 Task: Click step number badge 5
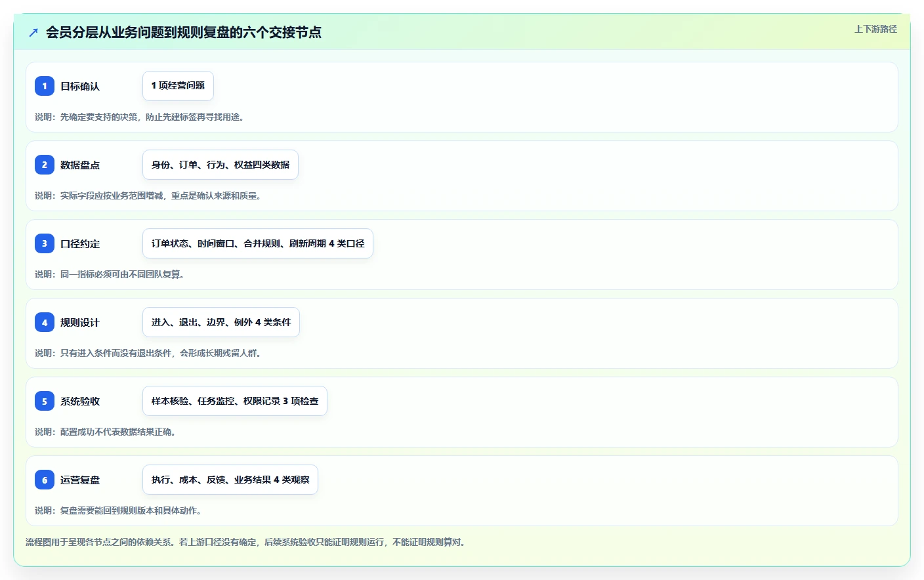[x=45, y=401]
